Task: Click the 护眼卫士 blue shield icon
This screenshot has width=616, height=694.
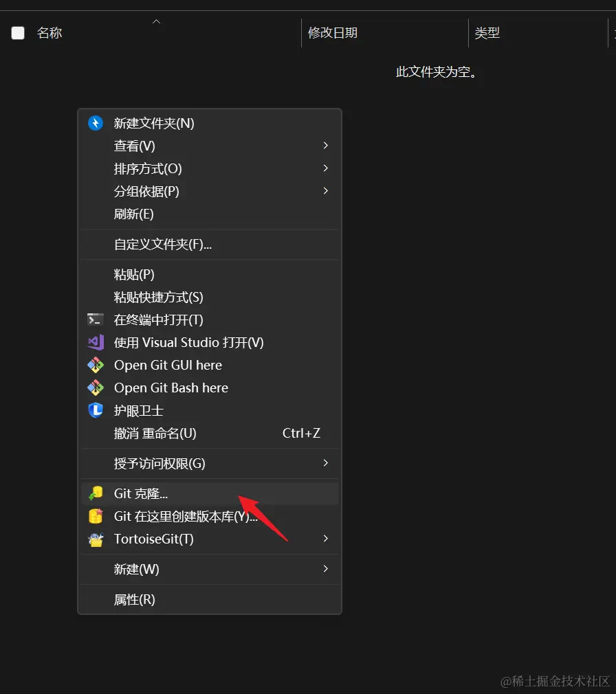Action: (x=95, y=410)
